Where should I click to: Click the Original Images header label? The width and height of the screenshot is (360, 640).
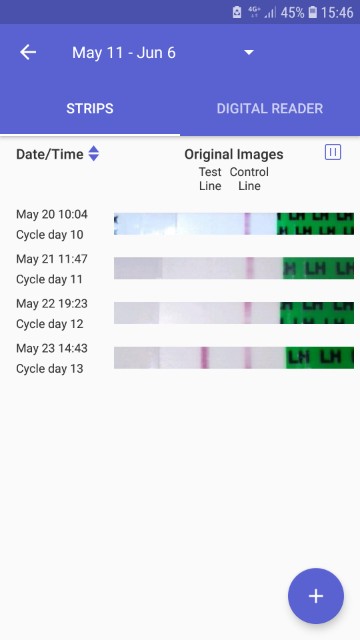[x=234, y=154]
